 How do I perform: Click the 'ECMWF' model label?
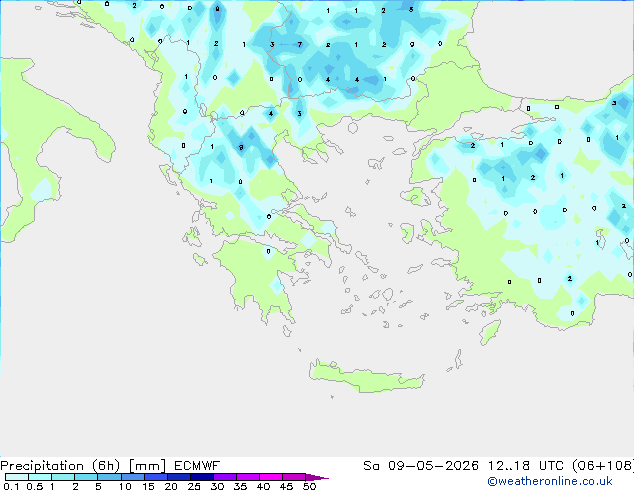[x=197, y=466]
